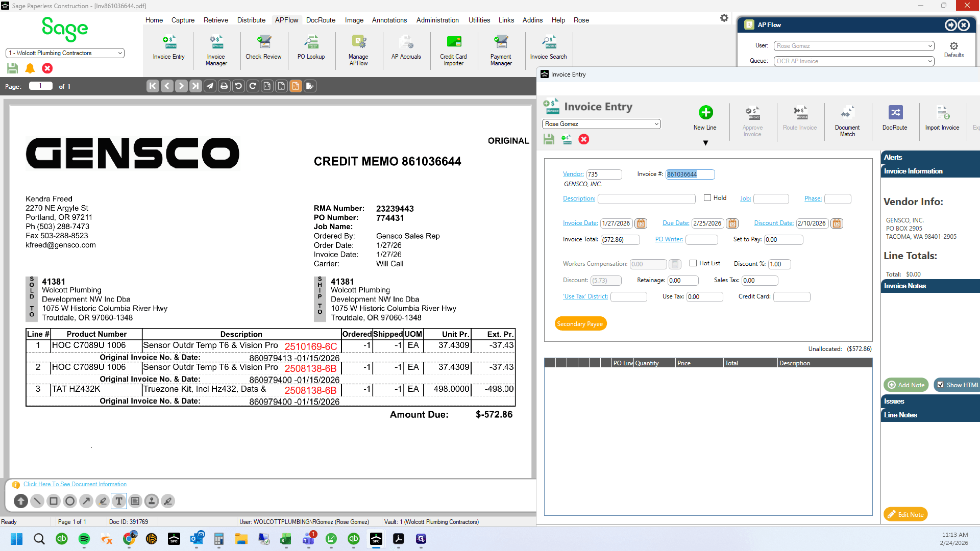Launch Check Review

click(263, 48)
